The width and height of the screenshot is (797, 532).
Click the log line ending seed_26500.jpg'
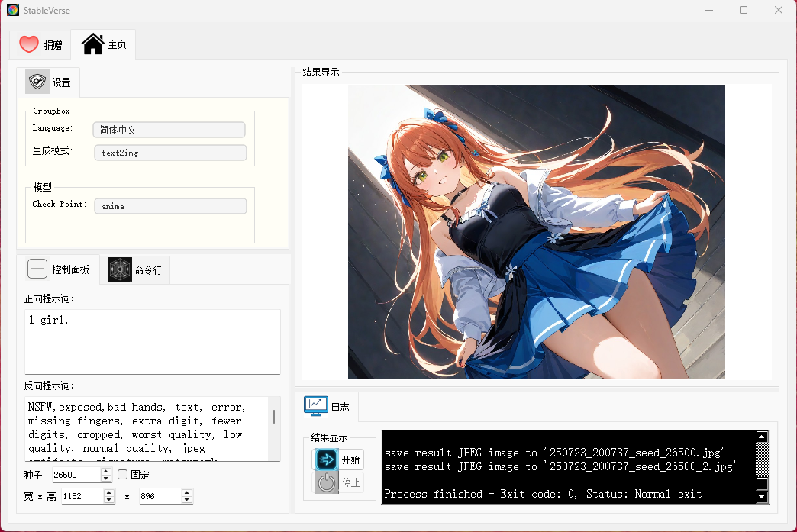click(554, 453)
